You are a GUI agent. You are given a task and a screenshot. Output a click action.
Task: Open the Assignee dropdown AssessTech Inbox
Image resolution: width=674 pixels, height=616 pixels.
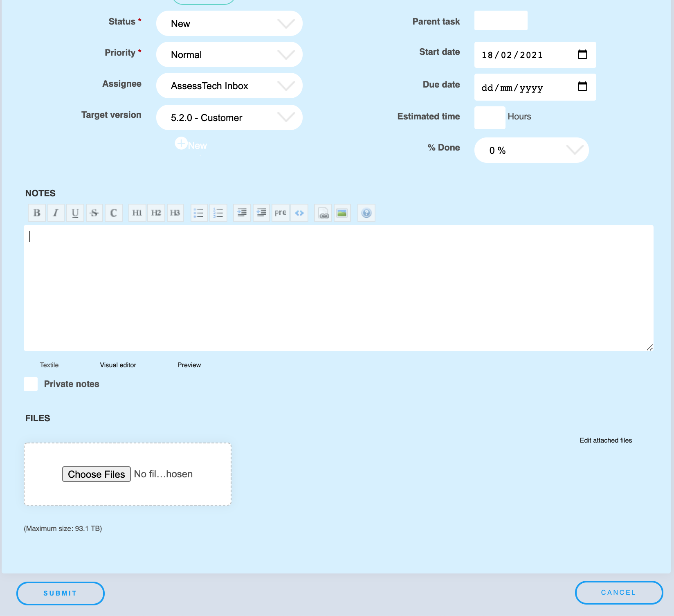pos(229,85)
